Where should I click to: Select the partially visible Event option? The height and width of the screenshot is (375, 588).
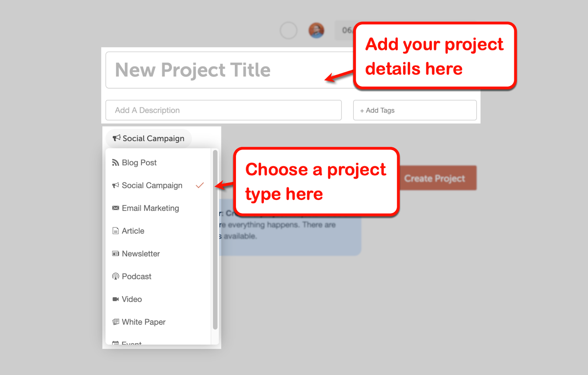point(158,342)
